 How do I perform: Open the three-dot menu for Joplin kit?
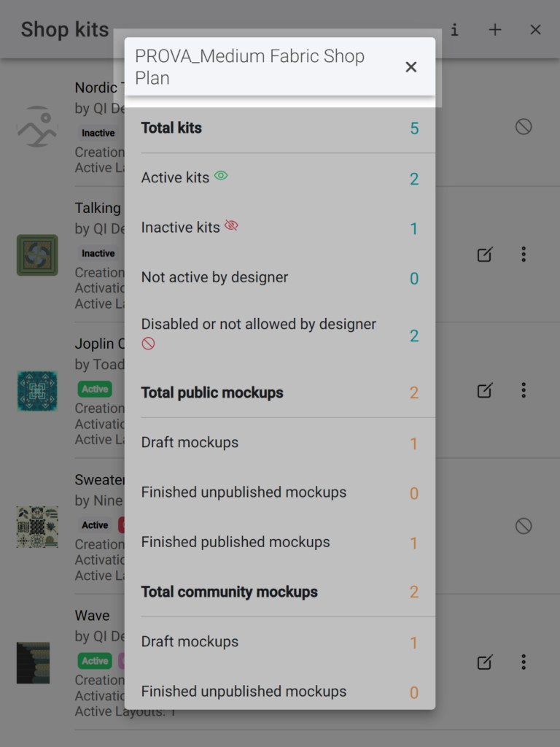pyautogui.click(x=524, y=390)
